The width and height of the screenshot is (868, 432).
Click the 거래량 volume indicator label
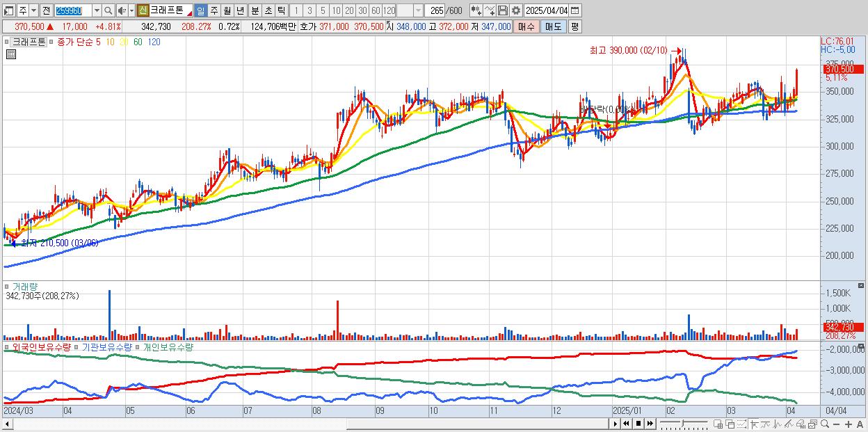(25, 286)
